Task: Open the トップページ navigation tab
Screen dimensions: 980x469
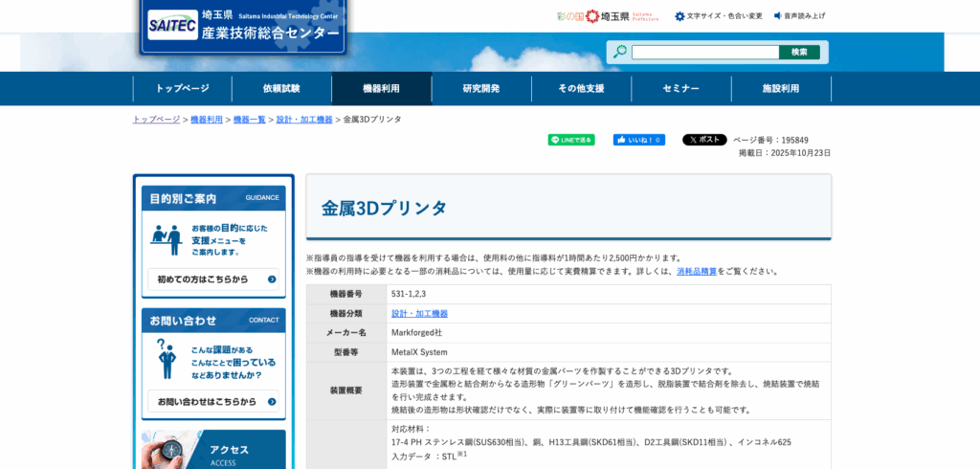Action: (183, 89)
